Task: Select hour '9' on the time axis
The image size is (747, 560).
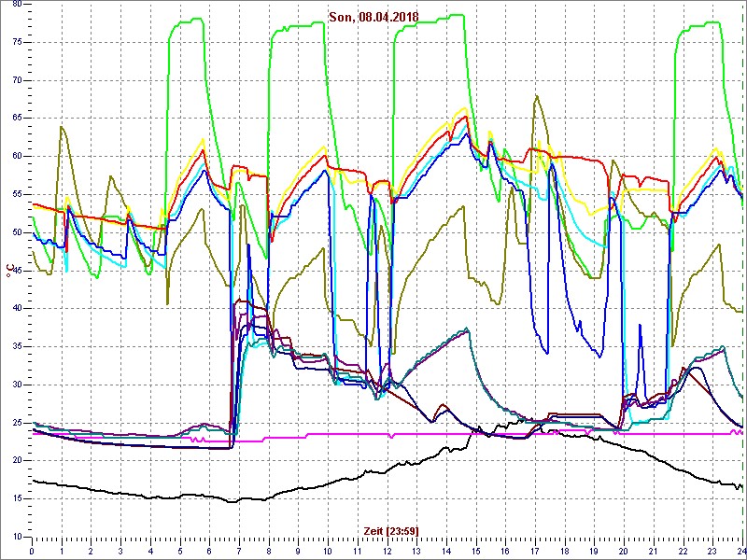Action: tap(298, 551)
